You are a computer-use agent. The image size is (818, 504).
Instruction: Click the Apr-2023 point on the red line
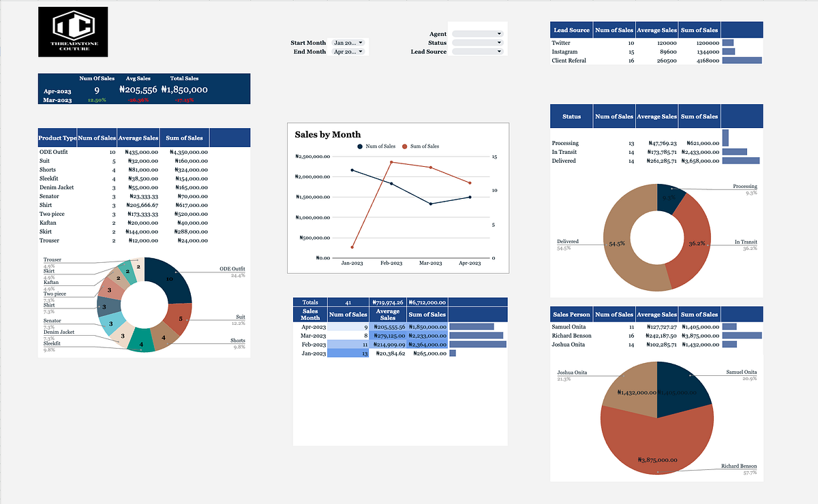(x=469, y=182)
